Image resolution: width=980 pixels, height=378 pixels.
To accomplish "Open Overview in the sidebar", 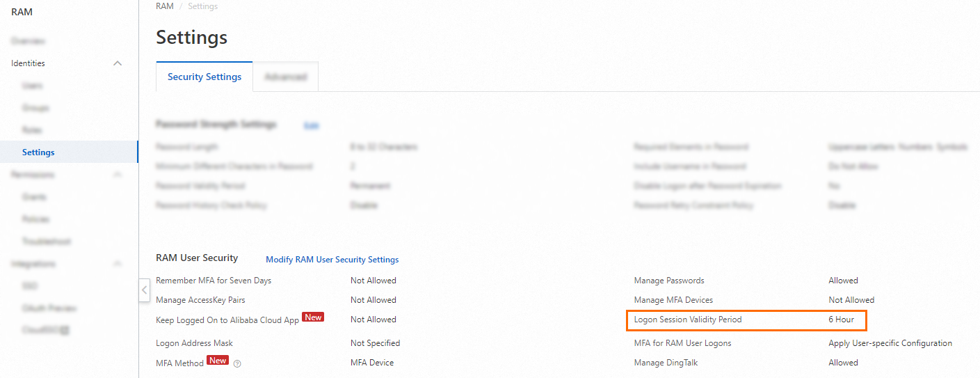I will [x=28, y=41].
